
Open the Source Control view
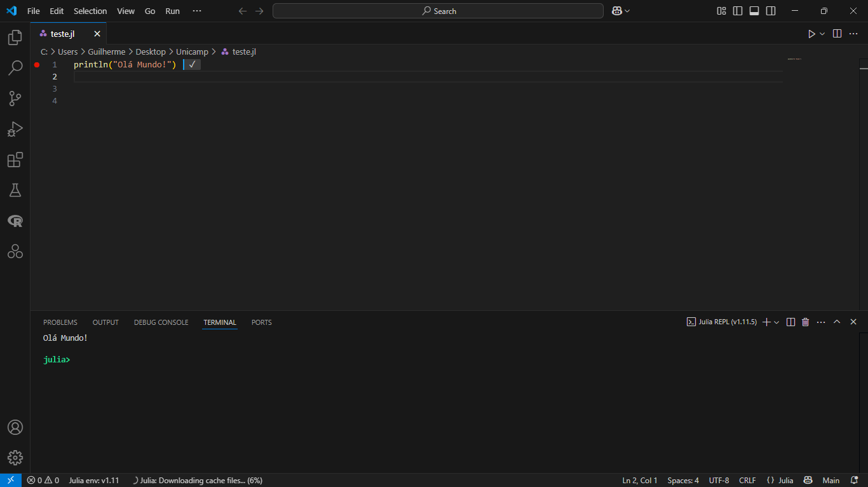click(15, 99)
